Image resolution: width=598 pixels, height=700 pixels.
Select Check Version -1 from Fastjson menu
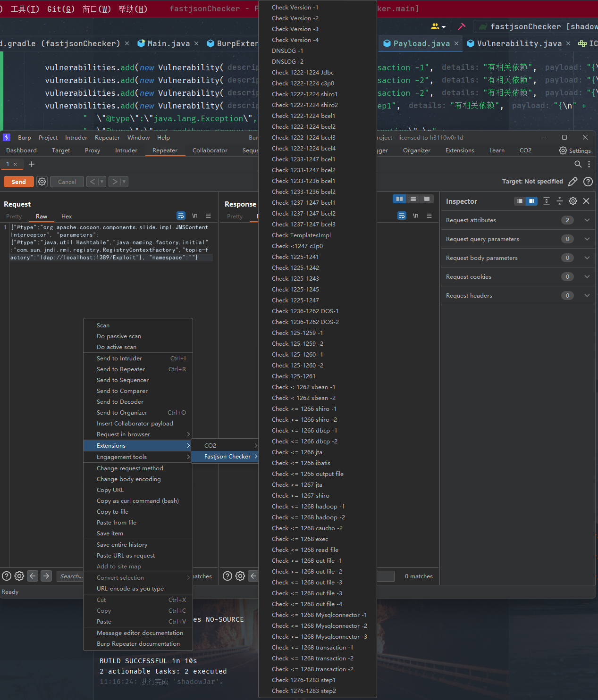[318, 8]
